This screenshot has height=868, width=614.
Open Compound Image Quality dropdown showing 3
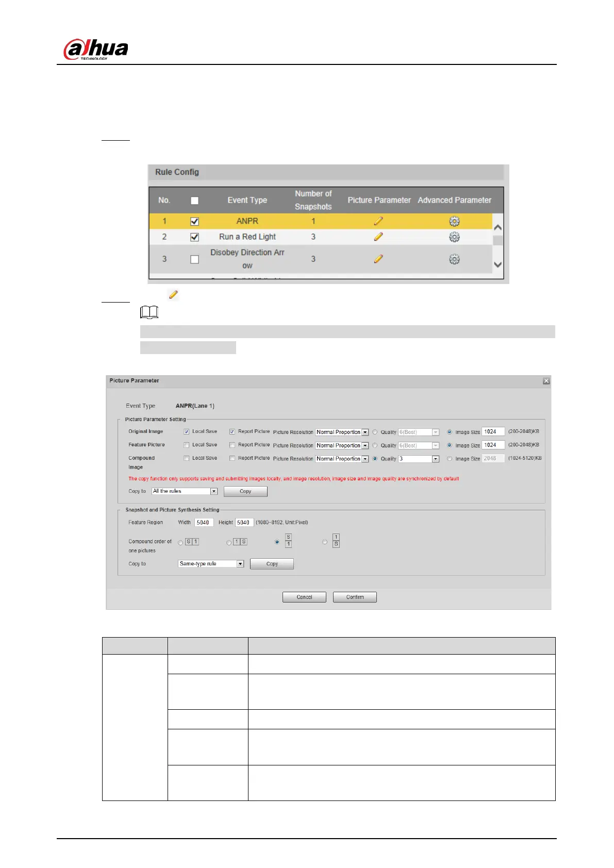[419, 459]
